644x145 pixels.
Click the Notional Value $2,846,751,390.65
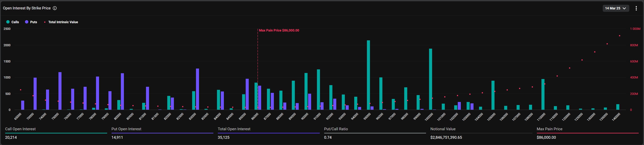point(446,137)
